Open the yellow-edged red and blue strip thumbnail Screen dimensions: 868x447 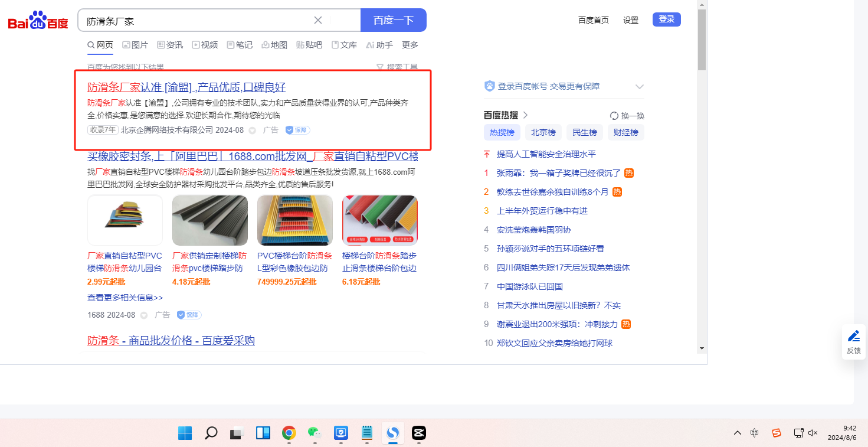(x=295, y=220)
